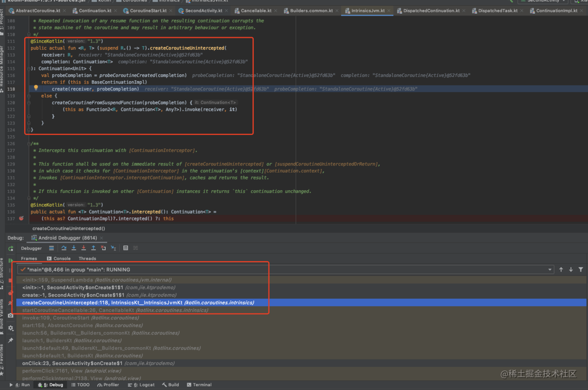Show execution point in debugger toolbar

pyautogui.click(x=51, y=248)
